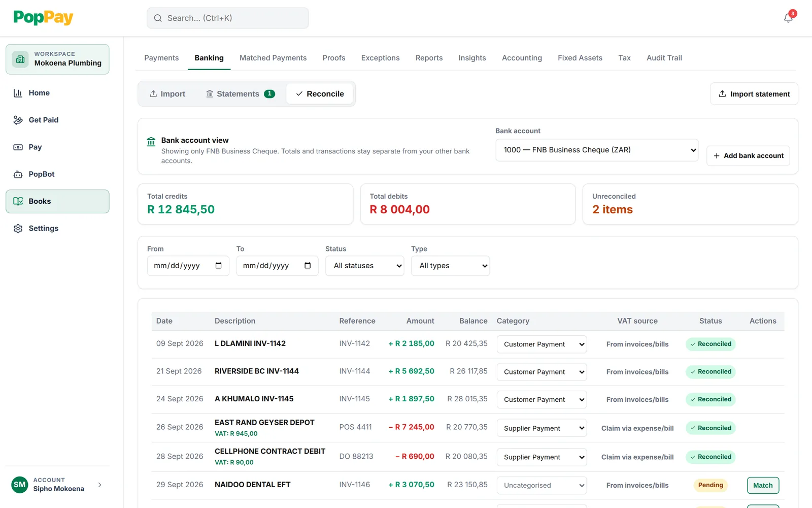Click the bank account view icon

tap(151, 141)
